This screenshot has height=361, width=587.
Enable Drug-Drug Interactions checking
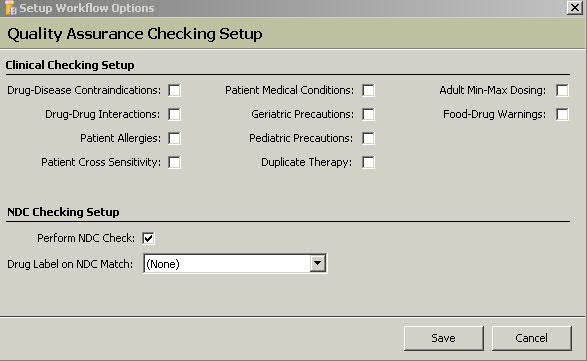tap(174, 114)
